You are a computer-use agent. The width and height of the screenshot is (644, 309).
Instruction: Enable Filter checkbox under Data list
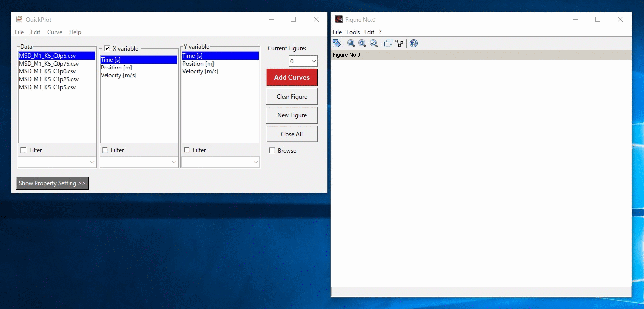23,150
